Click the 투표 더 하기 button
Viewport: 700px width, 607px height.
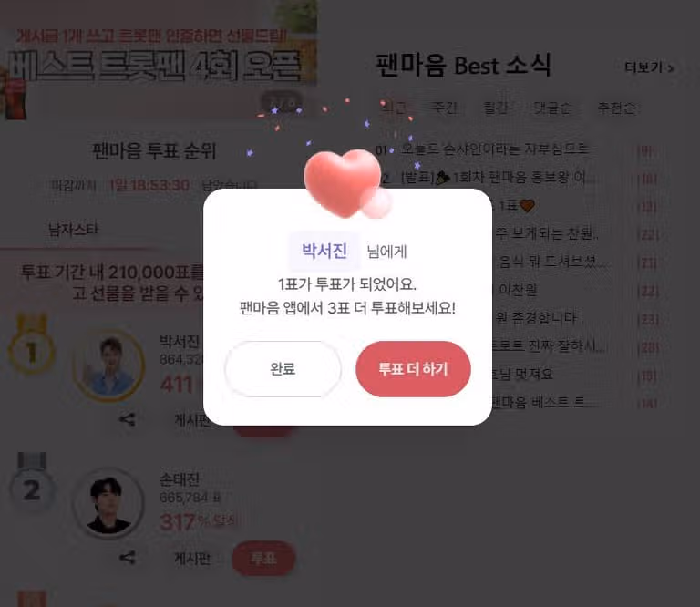(413, 369)
